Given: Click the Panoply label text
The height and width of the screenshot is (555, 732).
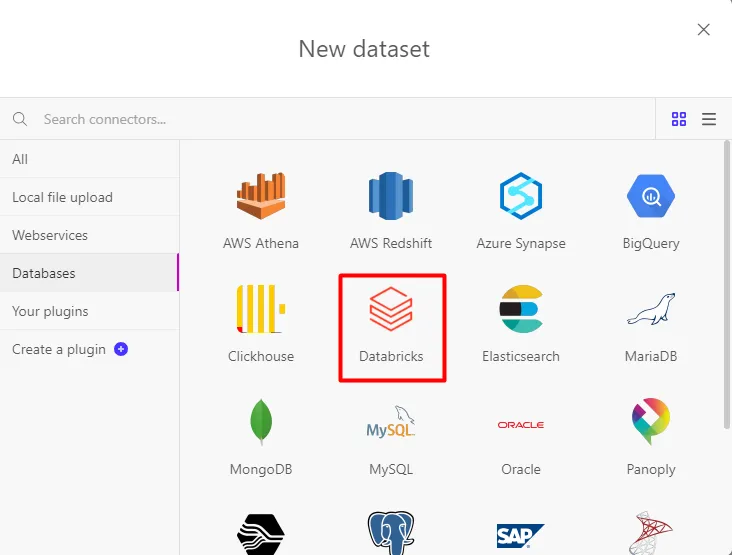Looking at the screenshot, I should point(651,470).
